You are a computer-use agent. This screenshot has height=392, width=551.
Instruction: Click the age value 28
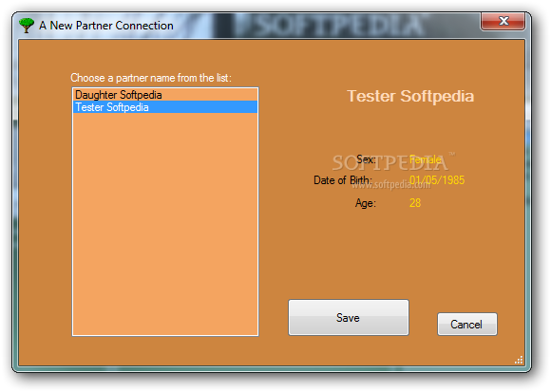(415, 203)
